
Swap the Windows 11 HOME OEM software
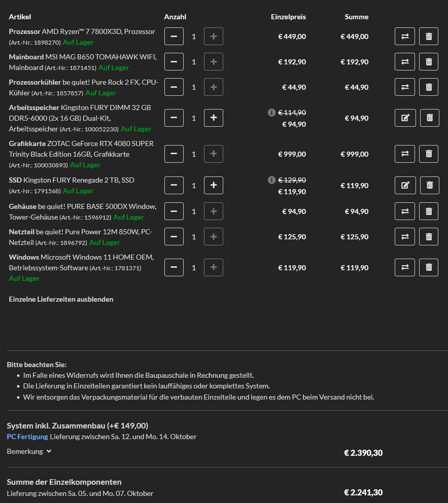click(405, 267)
